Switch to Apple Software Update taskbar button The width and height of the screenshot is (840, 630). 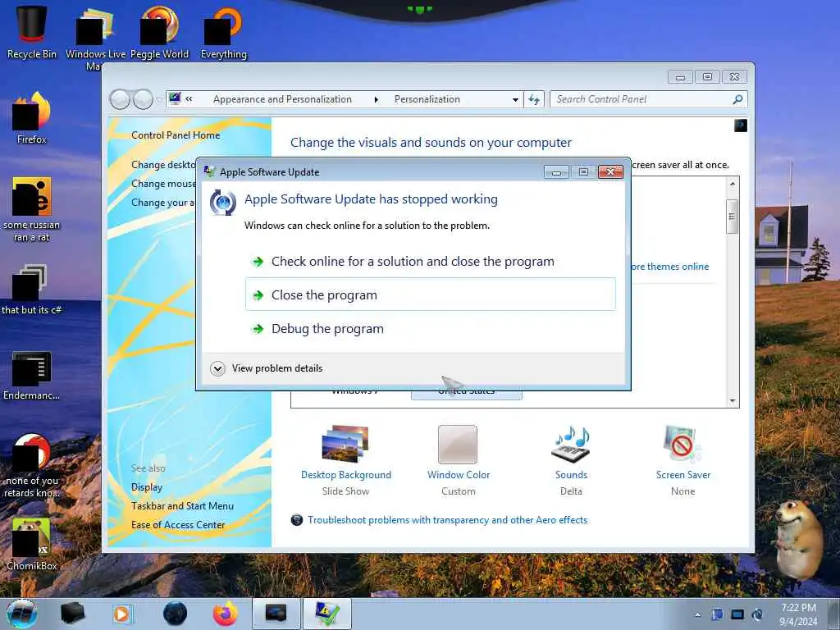coord(327,614)
